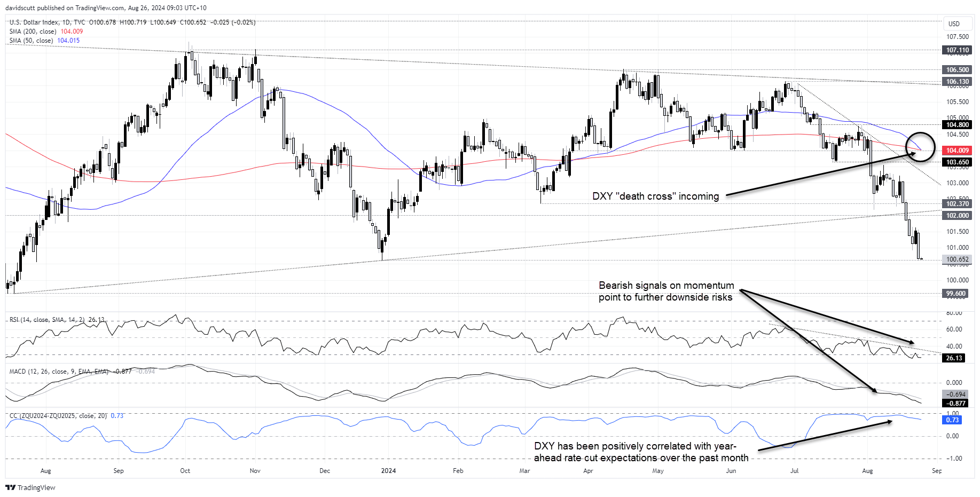Click the 101.500 price axis tick
Screen dimensions: 980x497
[x=957, y=232]
